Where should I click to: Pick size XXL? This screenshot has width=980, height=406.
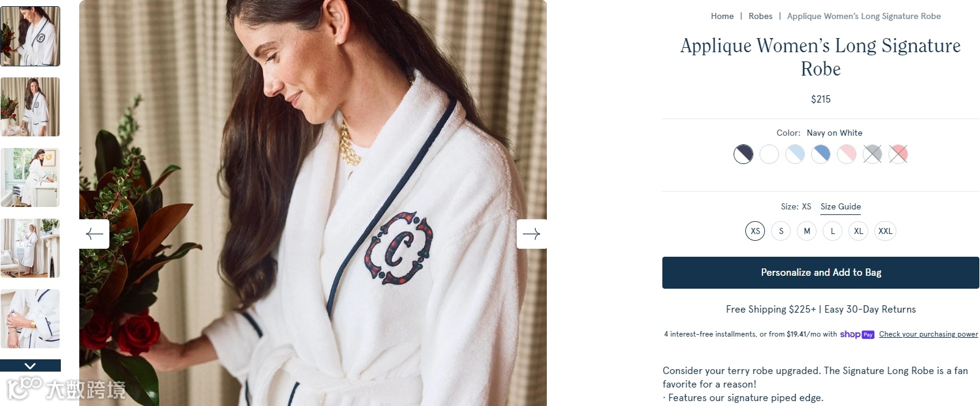coord(885,231)
